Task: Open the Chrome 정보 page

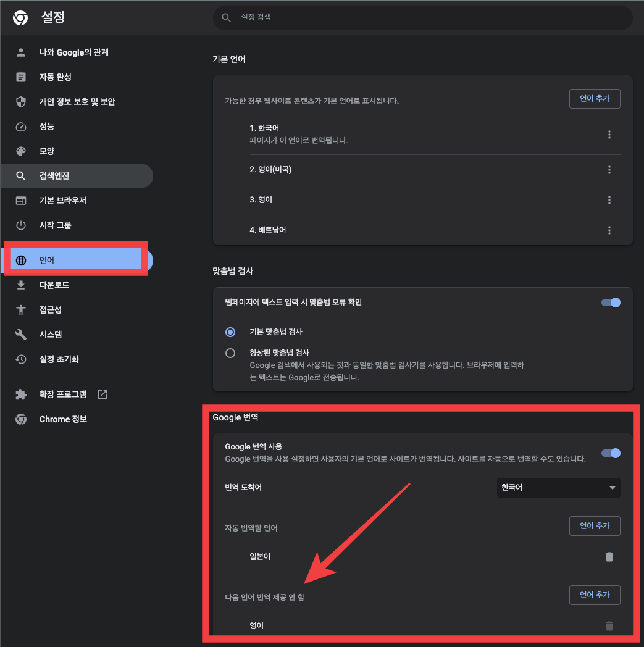Action: pyautogui.click(x=77, y=419)
